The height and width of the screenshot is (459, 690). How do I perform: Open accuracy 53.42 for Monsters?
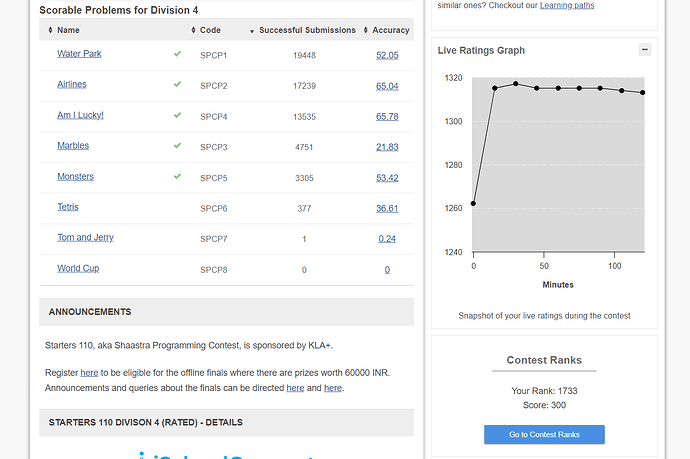pyautogui.click(x=387, y=178)
